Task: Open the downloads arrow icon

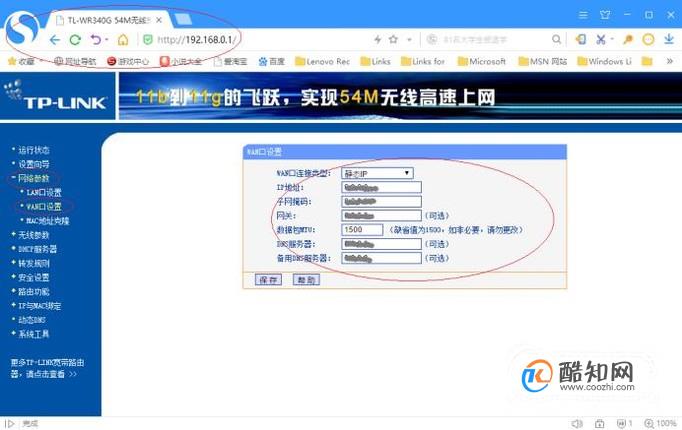Action: [669, 39]
